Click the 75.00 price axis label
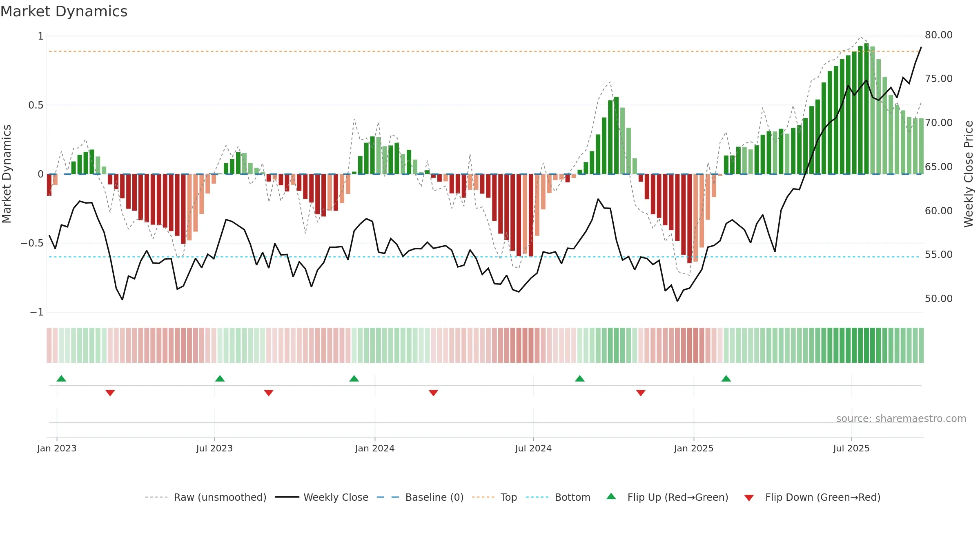This screenshot has width=980, height=551. [x=939, y=78]
